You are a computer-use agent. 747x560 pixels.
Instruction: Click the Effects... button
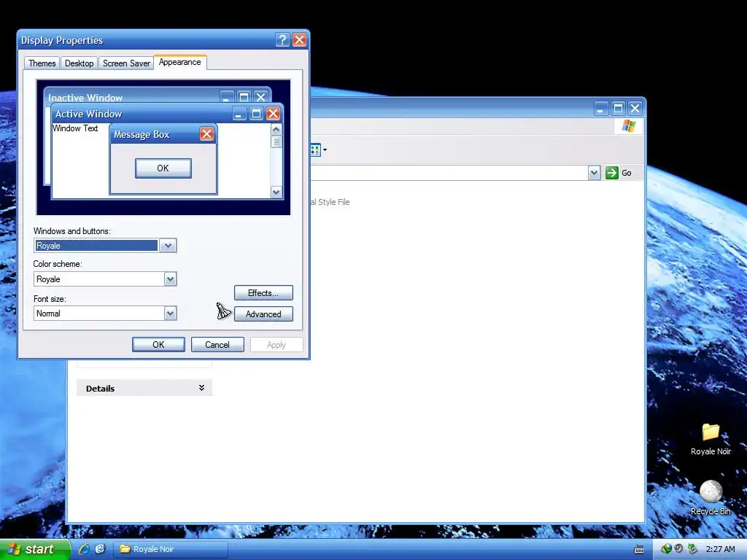click(263, 293)
